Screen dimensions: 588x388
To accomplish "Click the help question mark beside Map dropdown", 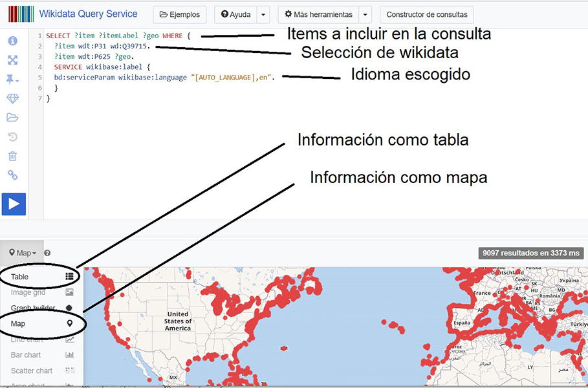I will (x=47, y=253).
